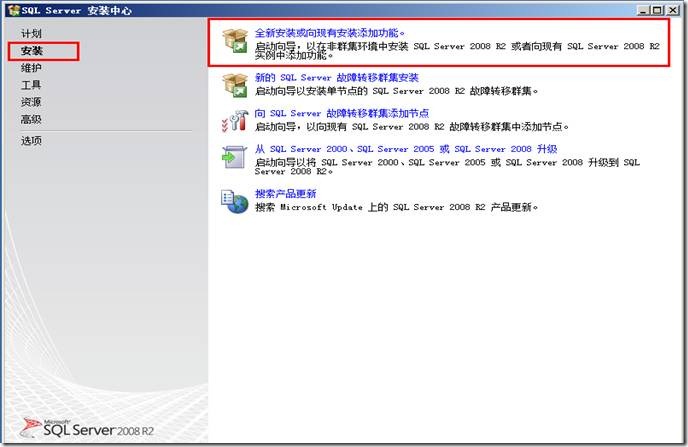Click 从 SQL Server 2000、2005 或 2008 升级 link
Screen dimensions: 688x447
pyautogui.click(x=405, y=149)
